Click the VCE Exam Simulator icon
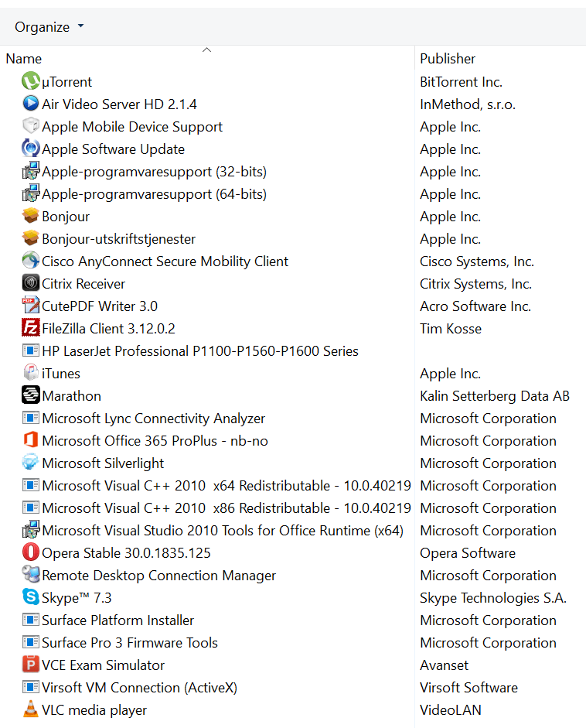Image resolution: width=586 pixels, height=728 pixels. [x=30, y=665]
